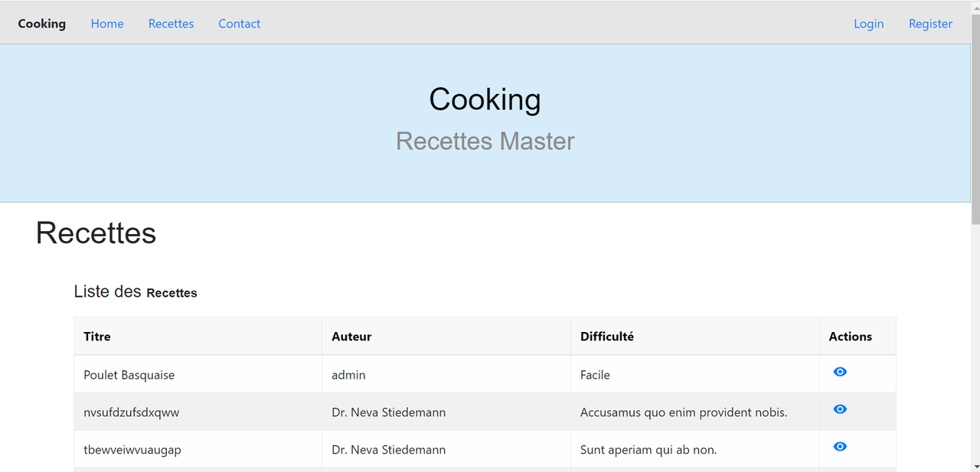Click the author cell in nvsufdzufsdxqww row
Screen dimensions: 980x472
(446, 412)
